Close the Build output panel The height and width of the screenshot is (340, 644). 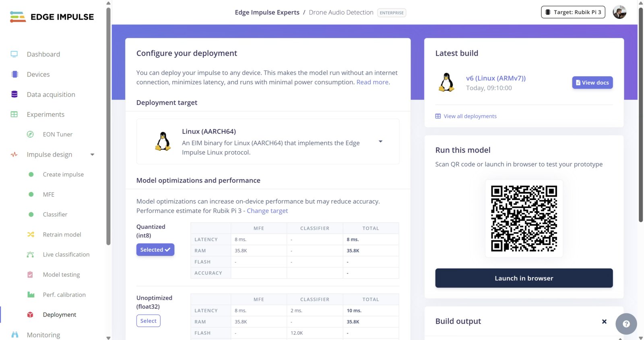604,321
